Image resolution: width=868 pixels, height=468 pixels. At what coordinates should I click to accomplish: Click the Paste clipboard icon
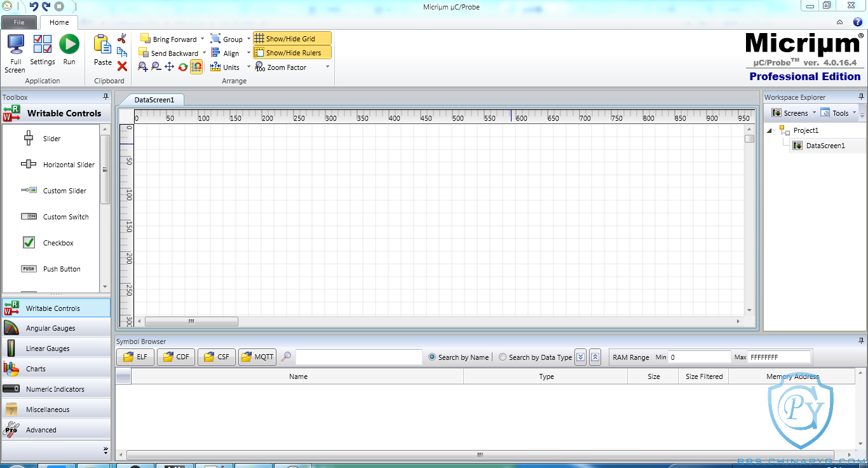tap(102, 45)
